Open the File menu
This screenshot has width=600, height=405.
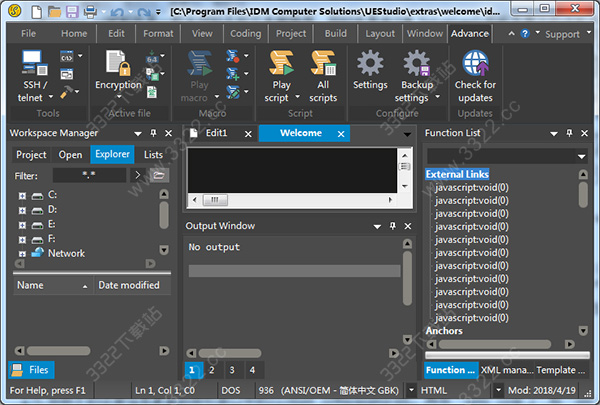pos(28,34)
